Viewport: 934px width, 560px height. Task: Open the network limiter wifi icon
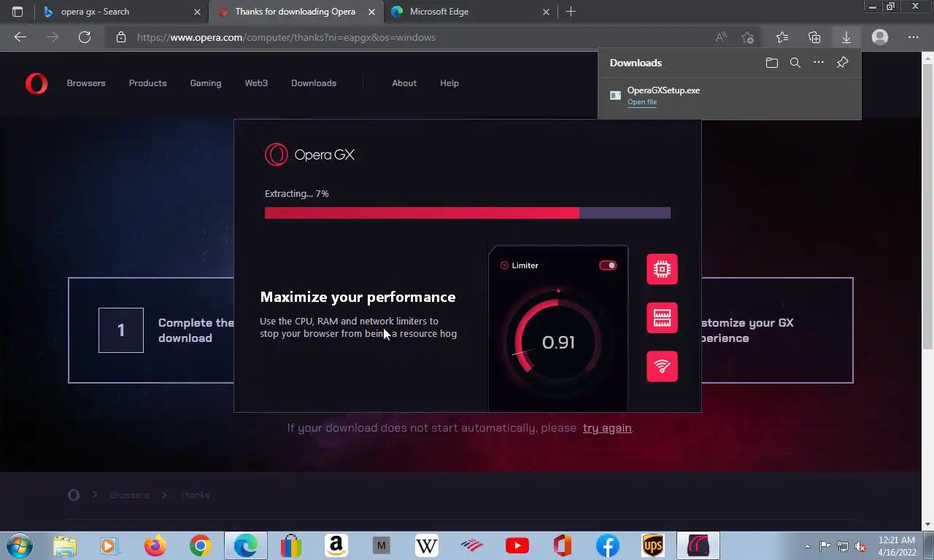[x=662, y=366]
